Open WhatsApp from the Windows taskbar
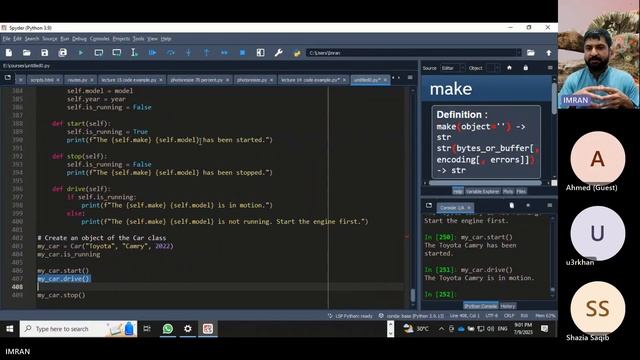The image size is (640, 360). pos(168,329)
